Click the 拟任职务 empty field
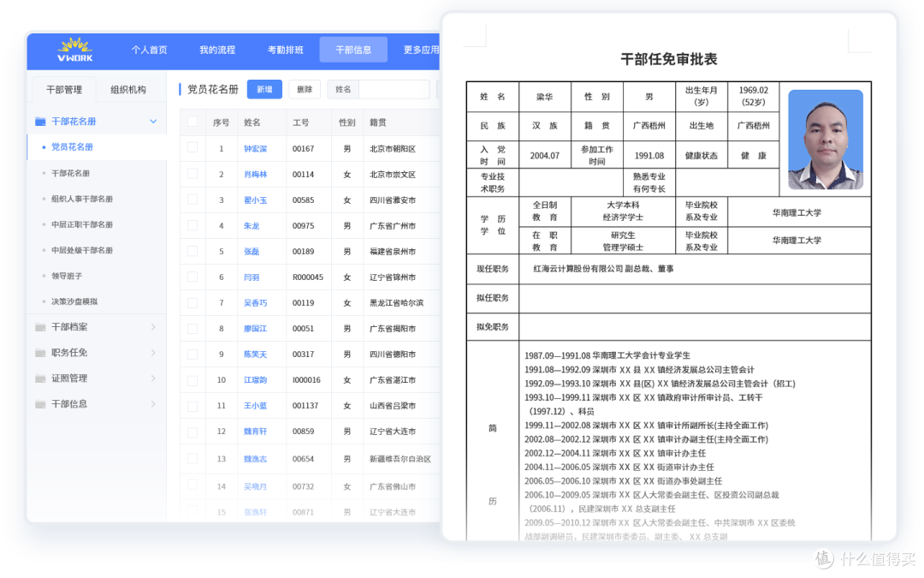This screenshot has width=924, height=578. [695, 298]
